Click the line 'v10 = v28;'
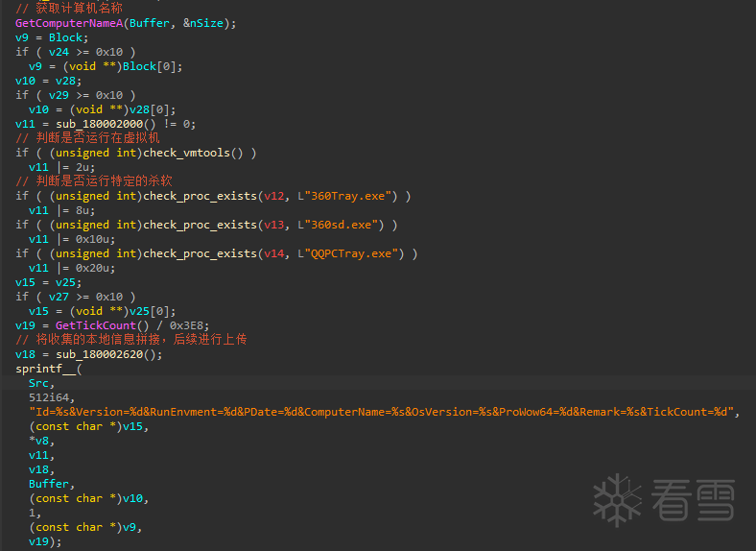The height and width of the screenshot is (551, 756). (48, 81)
